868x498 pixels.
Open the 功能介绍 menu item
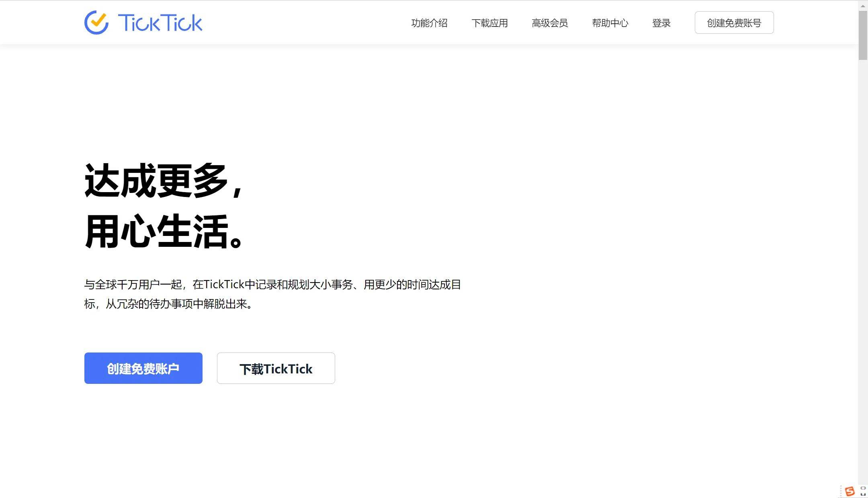coord(429,23)
